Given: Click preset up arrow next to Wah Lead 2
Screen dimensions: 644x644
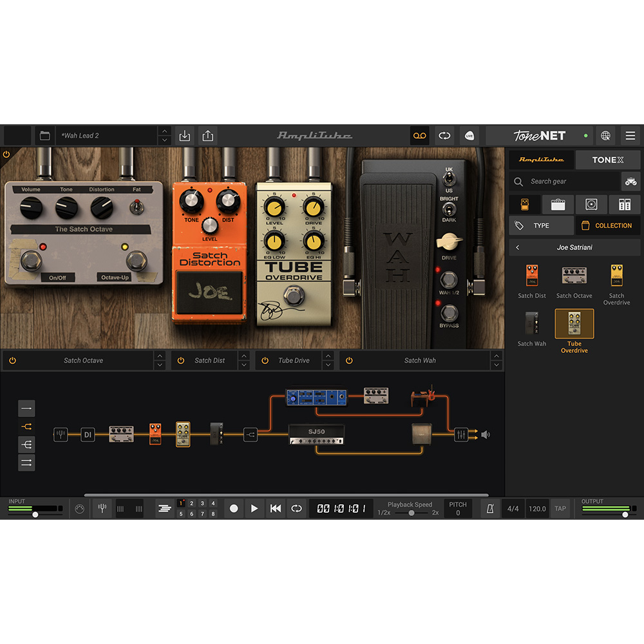Looking at the screenshot, I should (x=164, y=131).
